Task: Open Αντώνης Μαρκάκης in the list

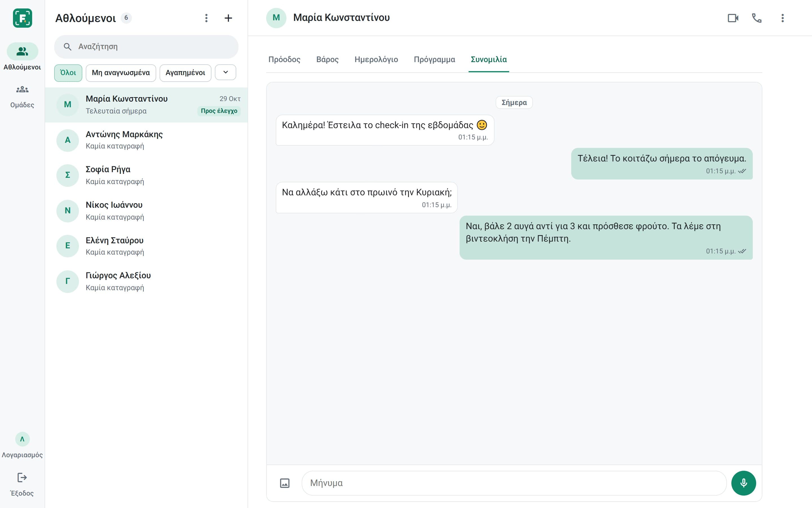Action: pos(146,140)
